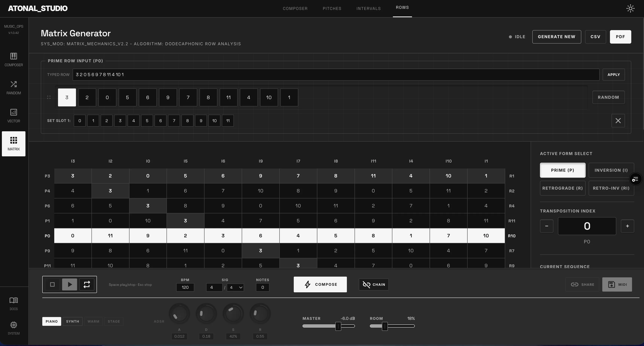
Task: Click the attack value 0.012 field
Action: click(179, 336)
